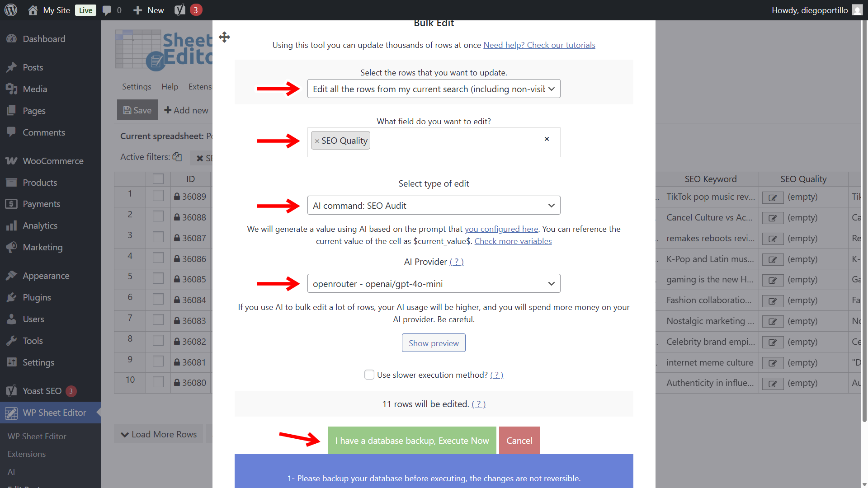
Task: Expand the AI command SEO Audit dropdown
Action: pos(434,206)
